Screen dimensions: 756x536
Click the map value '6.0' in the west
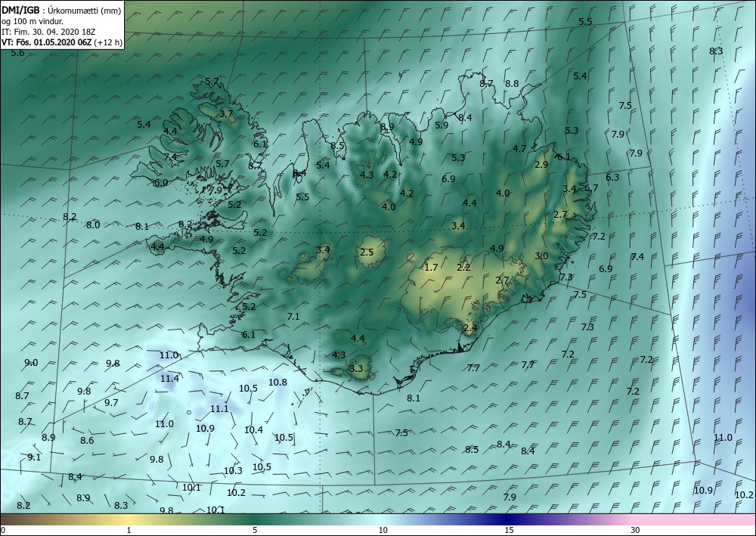(161, 183)
